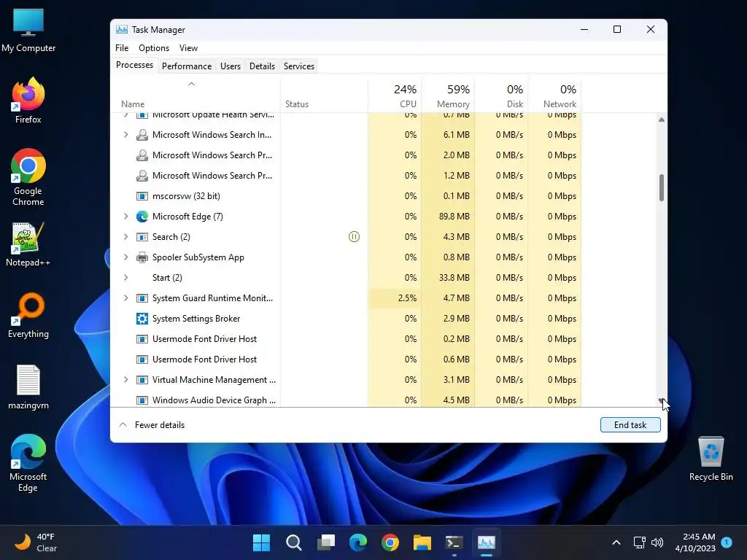Open taskbar Search magnifier
747x560 pixels.
click(293, 542)
